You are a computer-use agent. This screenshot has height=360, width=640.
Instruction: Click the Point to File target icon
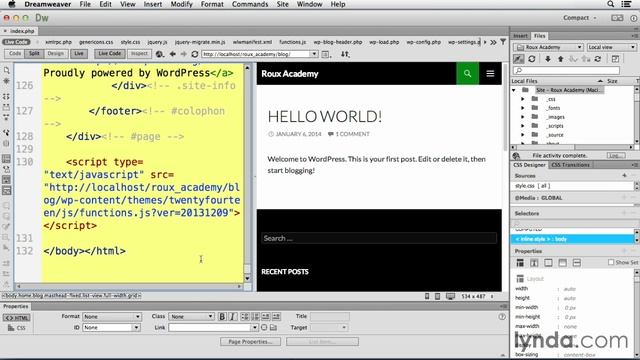(x=264, y=327)
